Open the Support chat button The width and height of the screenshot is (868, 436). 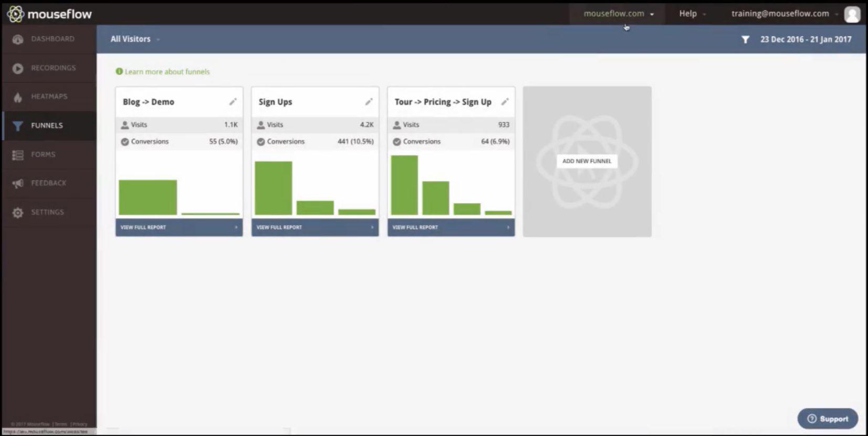tap(828, 419)
